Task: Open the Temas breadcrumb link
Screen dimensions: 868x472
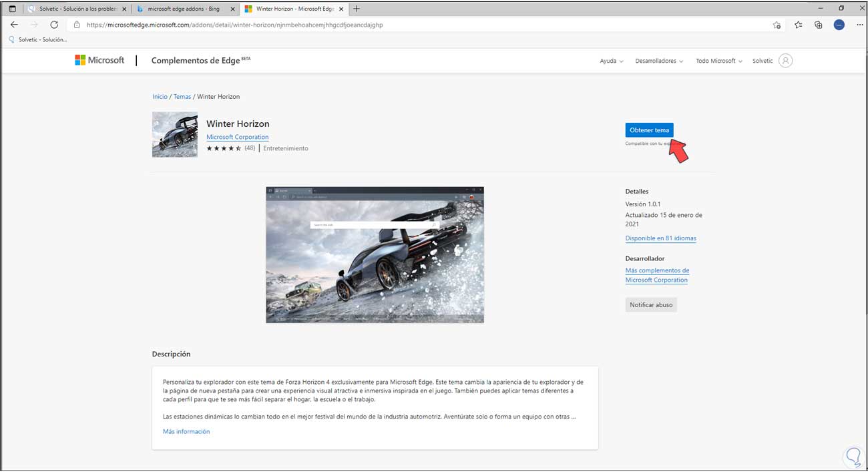Action: (182, 97)
